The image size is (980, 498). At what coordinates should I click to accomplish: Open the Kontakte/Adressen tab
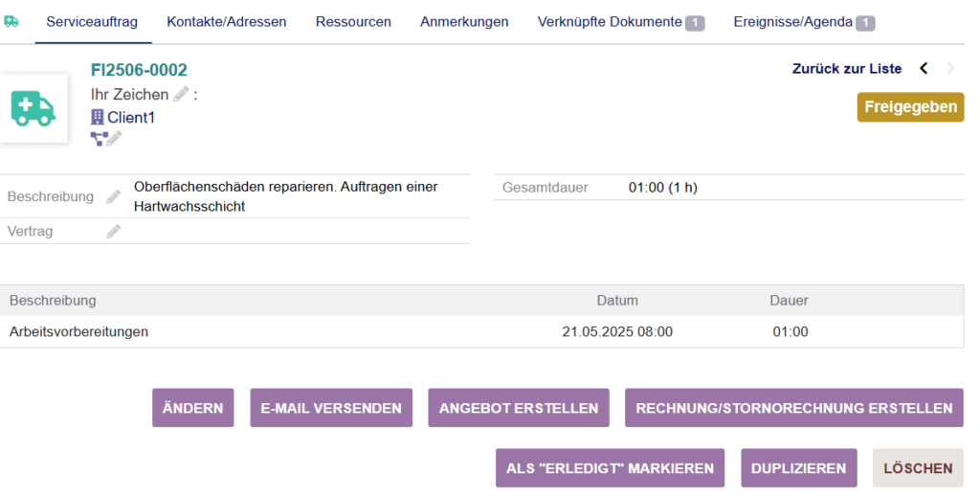[x=226, y=21]
